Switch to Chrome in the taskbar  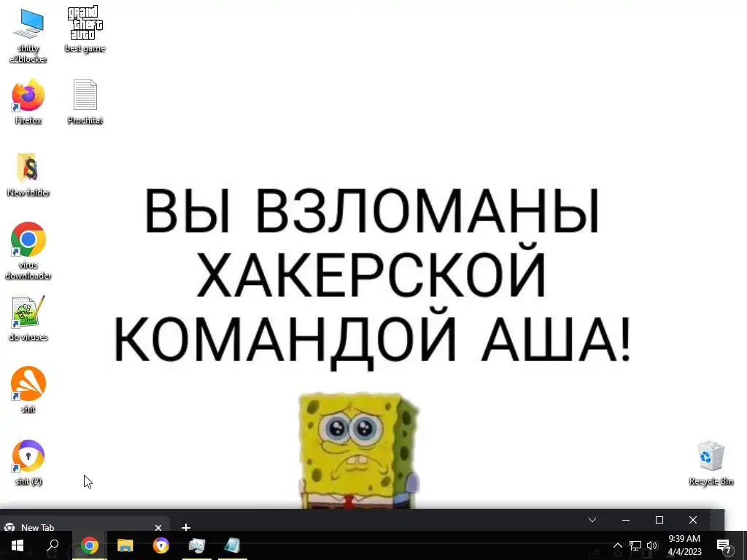point(89,545)
